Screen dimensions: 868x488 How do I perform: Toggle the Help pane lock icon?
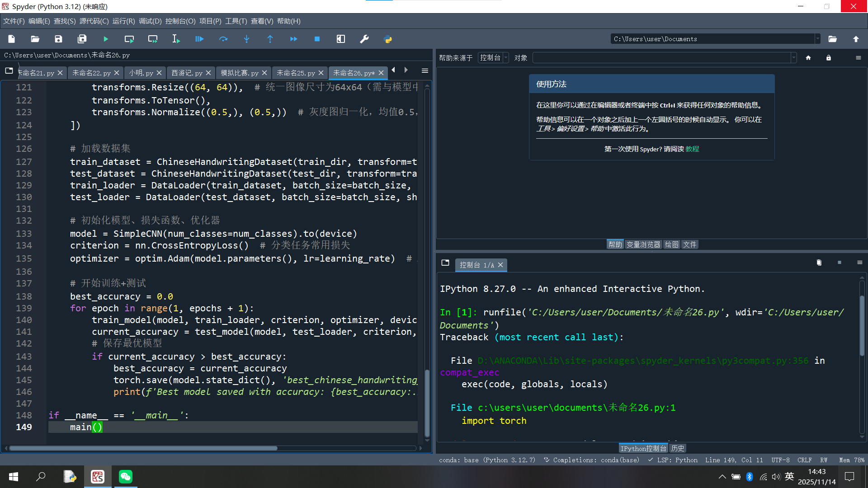(828, 58)
